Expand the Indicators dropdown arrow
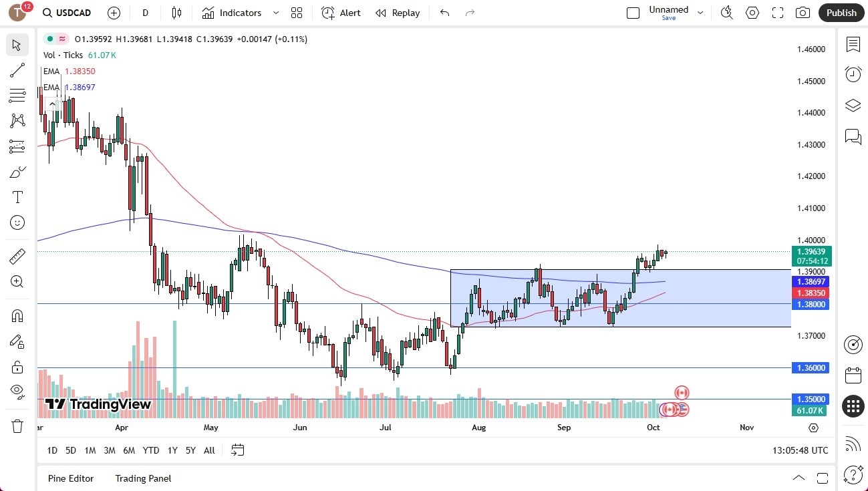 click(x=275, y=13)
